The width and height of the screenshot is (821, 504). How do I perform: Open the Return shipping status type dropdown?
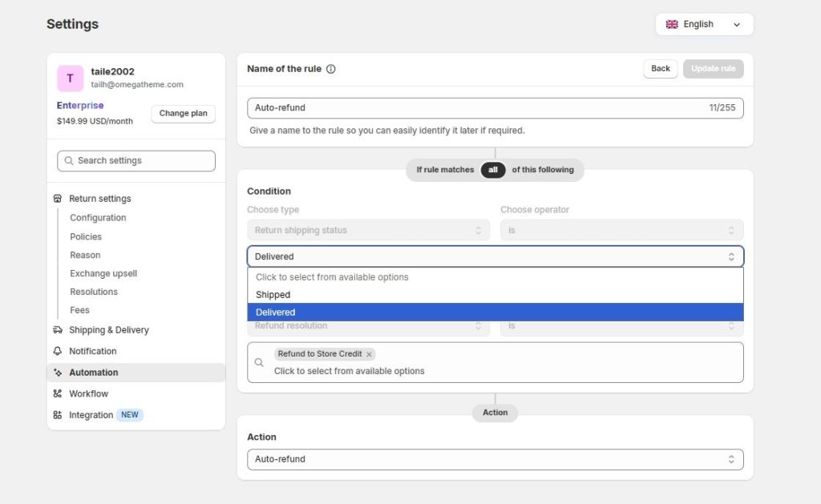click(368, 229)
